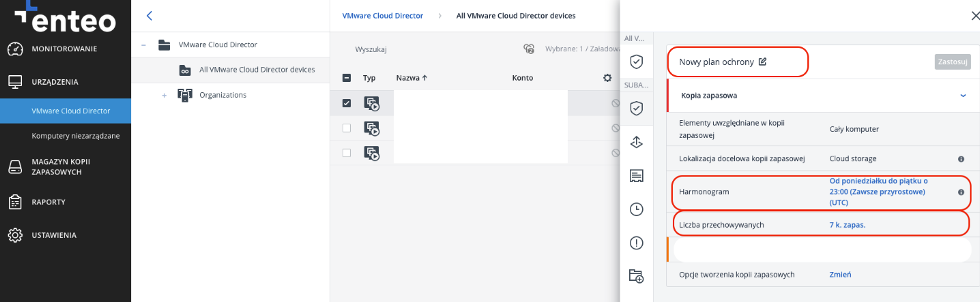Click the 'Liczba przechowywanych' label
Image resolution: width=980 pixels, height=302 pixels.
[721, 225]
